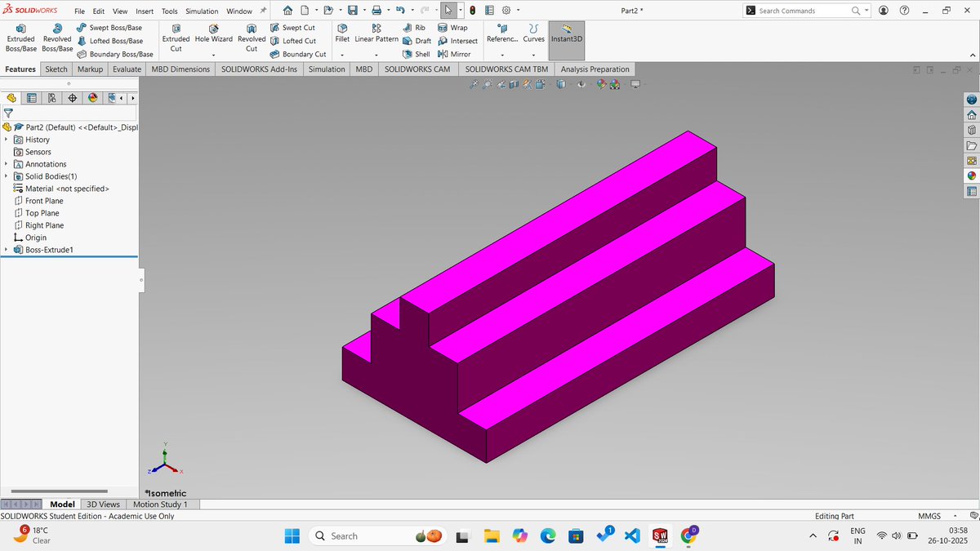Select the Revolved Boss/Base tool
The image size is (980, 551).
[57, 38]
